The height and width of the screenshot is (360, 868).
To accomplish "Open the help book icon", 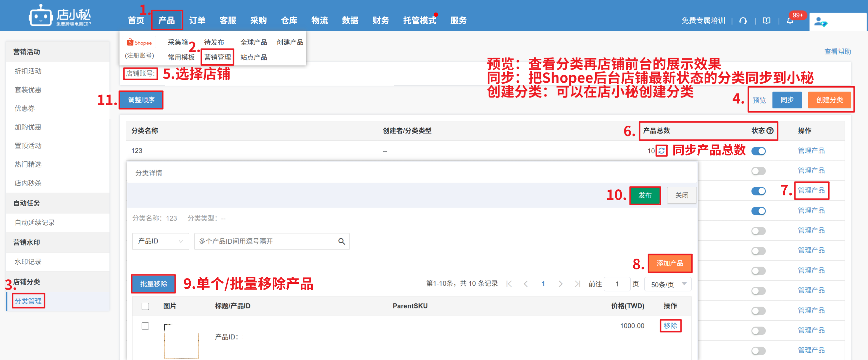I will pyautogui.click(x=767, y=21).
